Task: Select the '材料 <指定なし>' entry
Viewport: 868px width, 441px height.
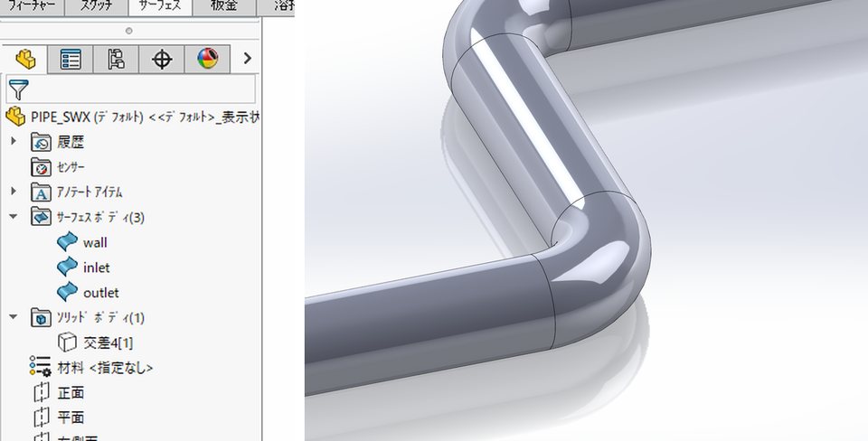Action: click(x=105, y=368)
